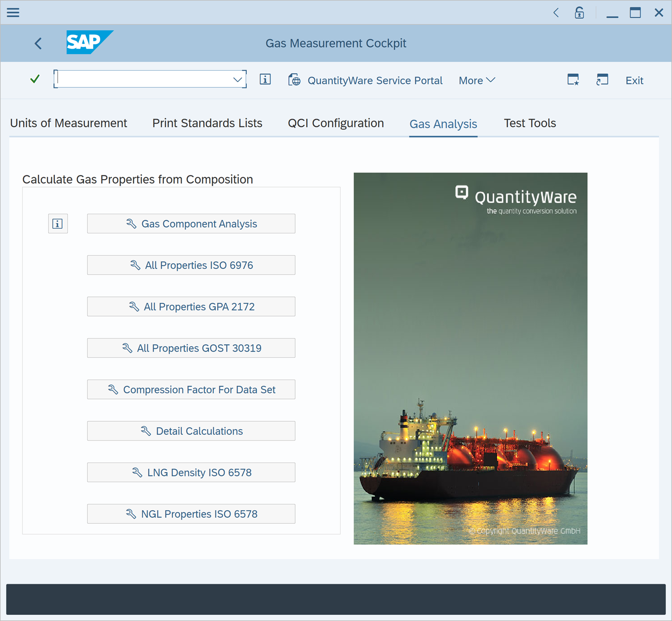Open the Test Tools tab
Viewport: 672px width, 621px height.
pyautogui.click(x=530, y=123)
